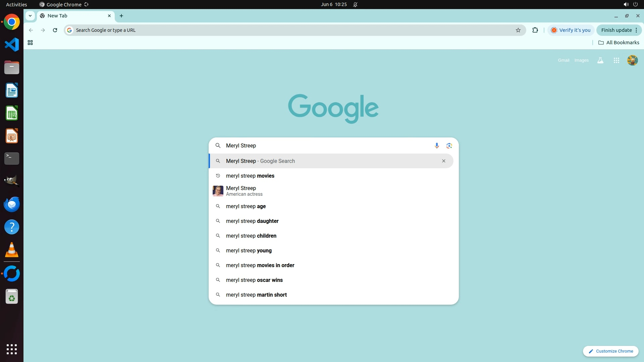This screenshot has width=644, height=362.
Task: Launch Visual Studio Code from the dock
Action: point(12,45)
